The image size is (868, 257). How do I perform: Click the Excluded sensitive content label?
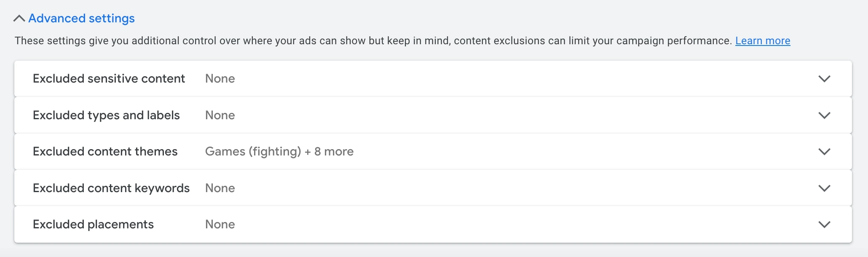(109, 79)
